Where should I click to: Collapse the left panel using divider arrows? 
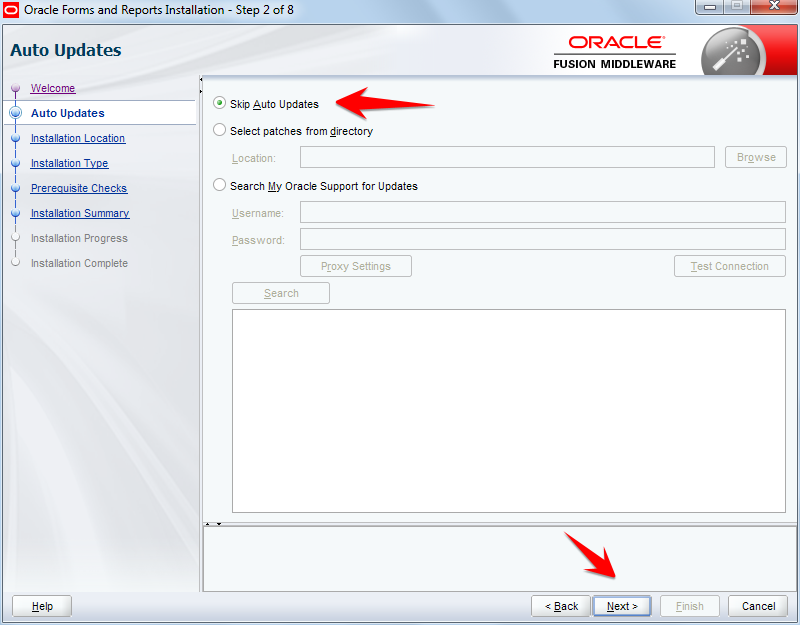click(201, 85)
